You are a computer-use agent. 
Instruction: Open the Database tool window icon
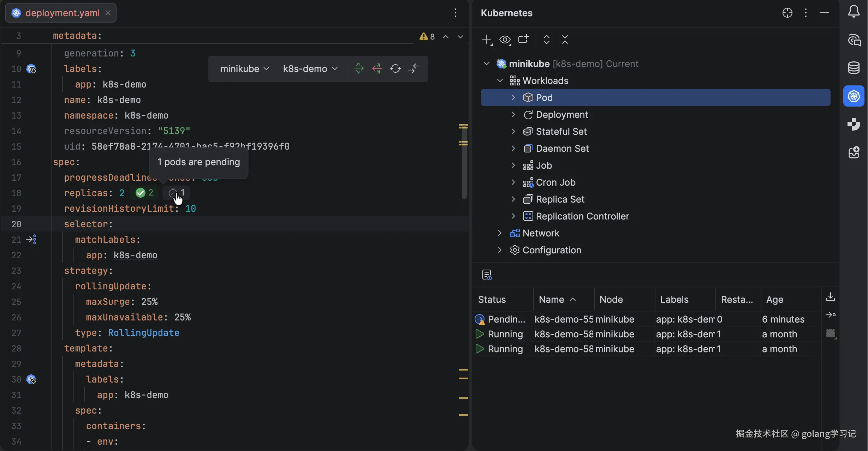pos(854,68)
